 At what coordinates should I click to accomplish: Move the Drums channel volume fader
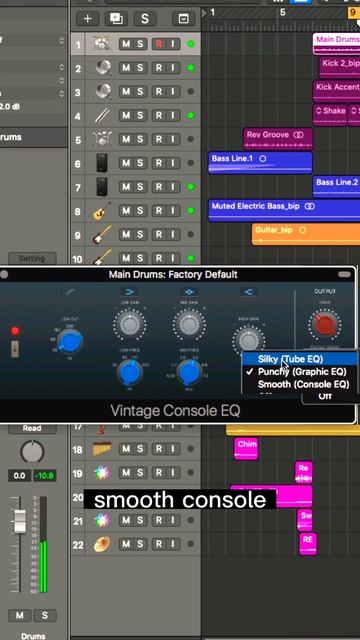click(x=20, y=521)
